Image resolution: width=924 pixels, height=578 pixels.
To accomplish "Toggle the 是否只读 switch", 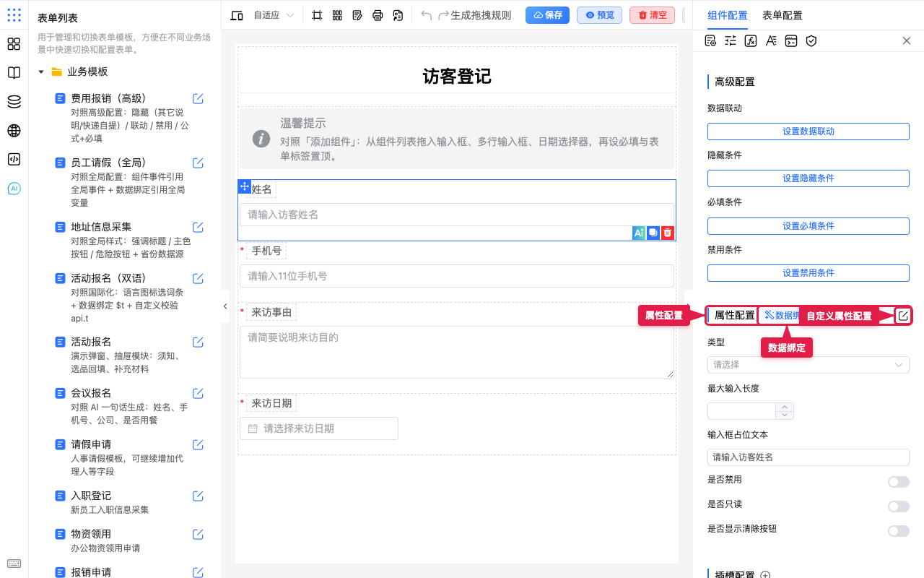I will click(899, 506).
